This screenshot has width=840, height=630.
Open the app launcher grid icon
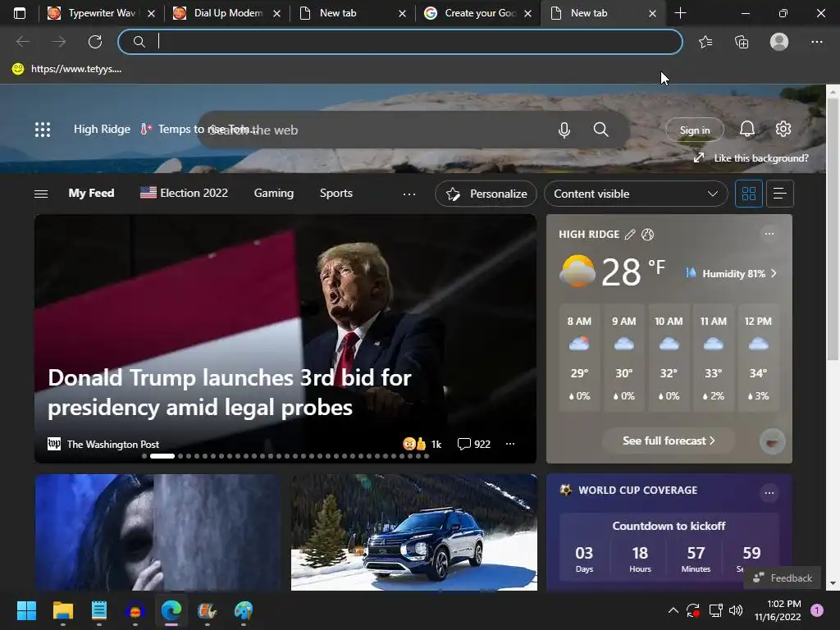pyautogui.click(x=43, y=130)
